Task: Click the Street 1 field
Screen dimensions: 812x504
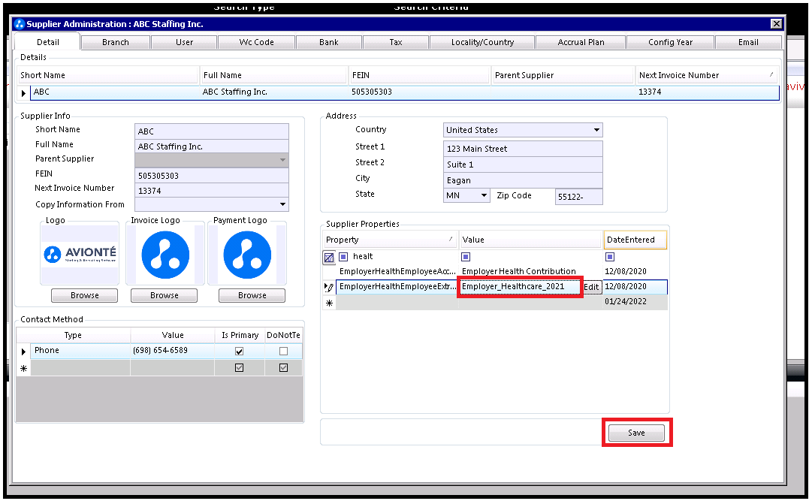Action: tap(523, 149)
